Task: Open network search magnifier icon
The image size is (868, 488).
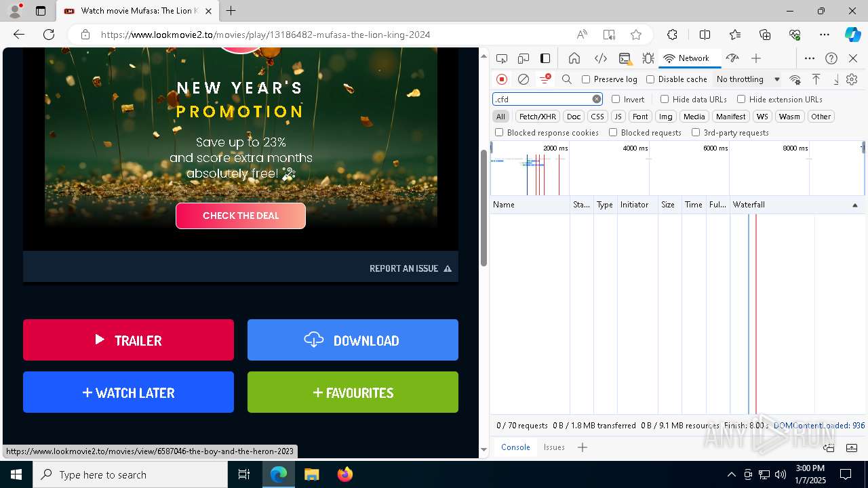Action: [x=567, y=79]
